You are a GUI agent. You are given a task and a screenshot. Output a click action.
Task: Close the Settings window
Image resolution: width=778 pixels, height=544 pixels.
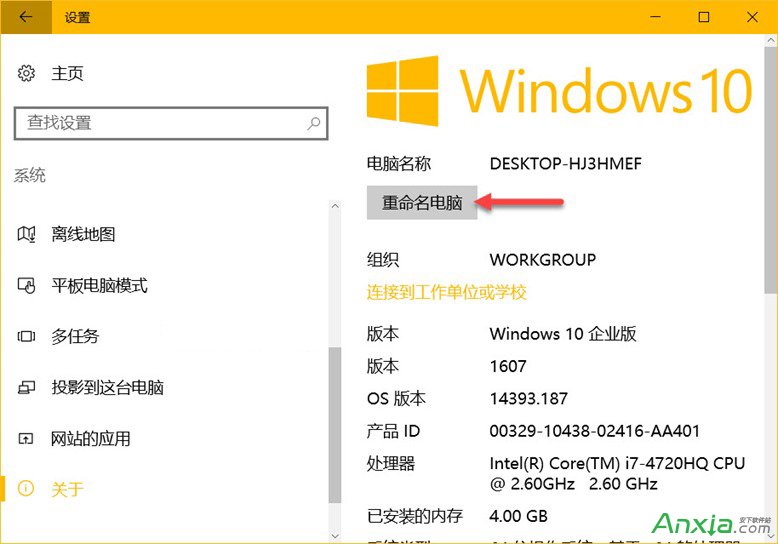[752, 17]
